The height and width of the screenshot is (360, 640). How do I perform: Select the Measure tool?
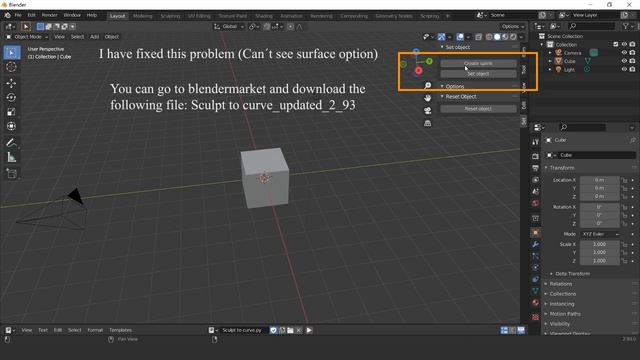tap(11, 157)
